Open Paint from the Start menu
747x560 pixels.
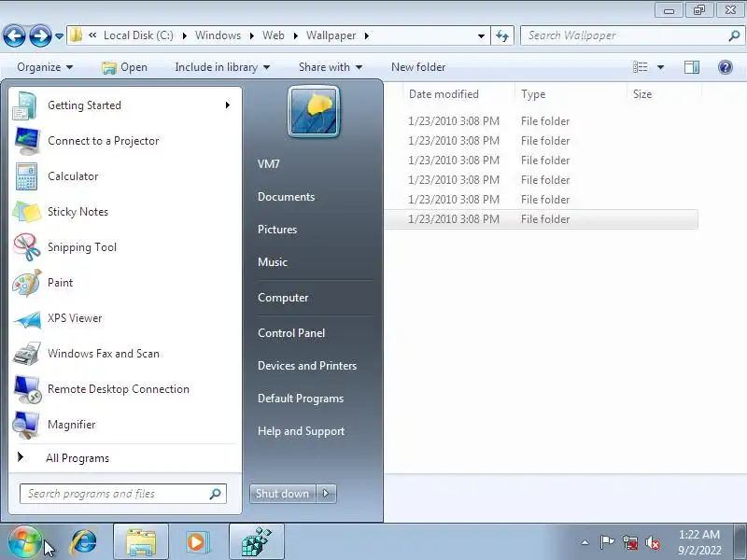[125, 283]
